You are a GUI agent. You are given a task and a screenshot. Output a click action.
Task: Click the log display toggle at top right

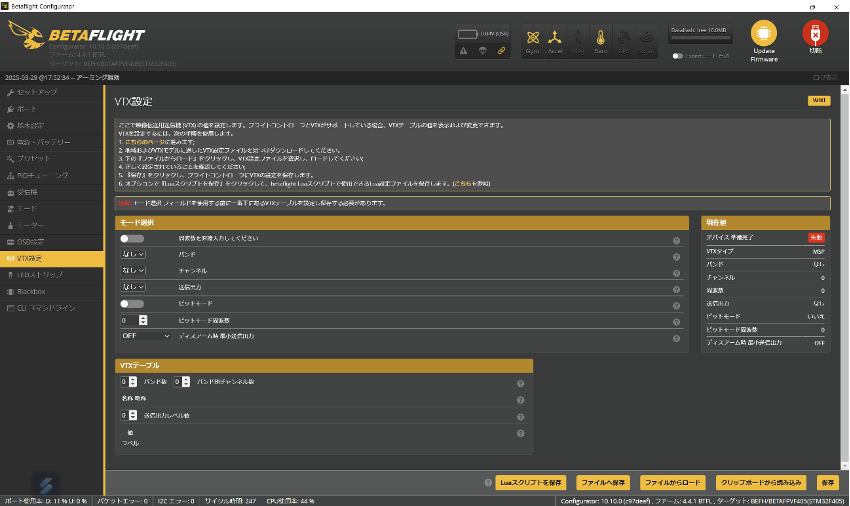point(825,78)
